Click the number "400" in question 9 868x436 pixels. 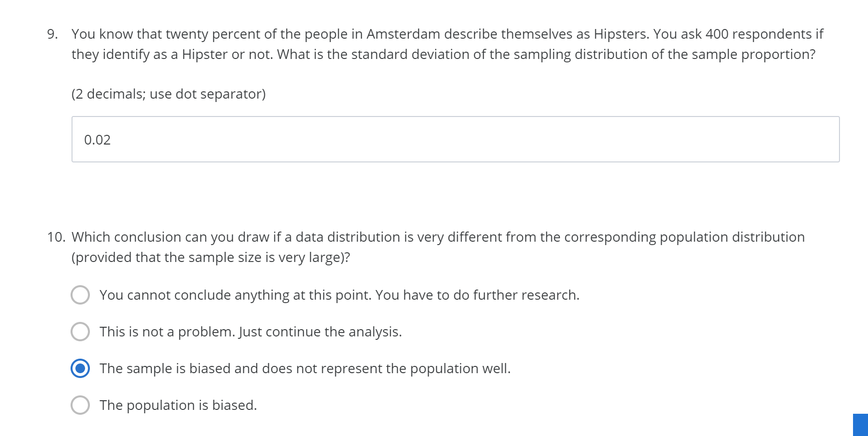(717, 34)
